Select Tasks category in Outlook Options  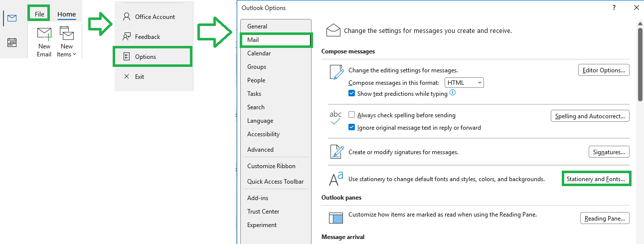276,93
